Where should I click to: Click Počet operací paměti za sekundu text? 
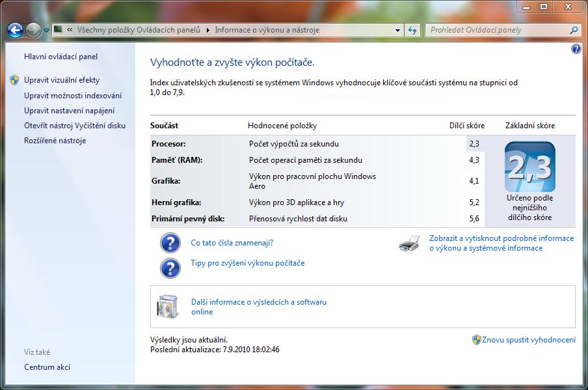(x=306, y=160)
